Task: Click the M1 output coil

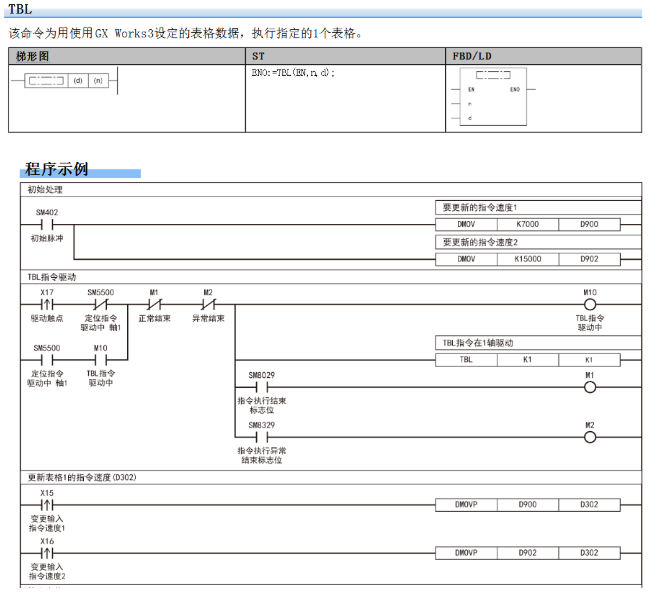Action: [590, 387]
